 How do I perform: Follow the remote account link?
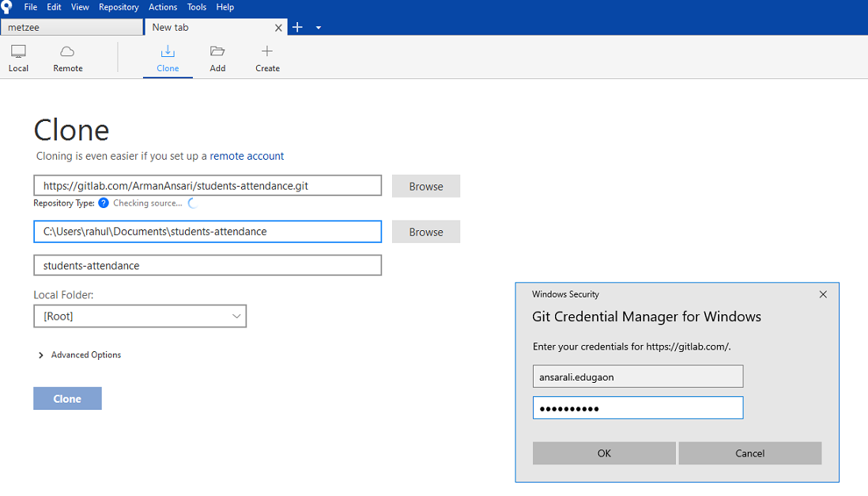point(247,157)
